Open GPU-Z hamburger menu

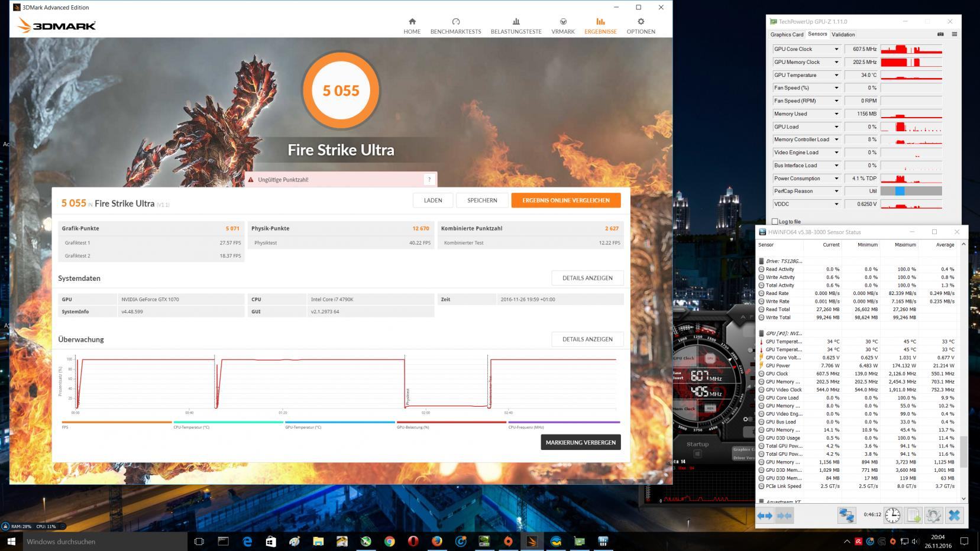coord(954,34)
